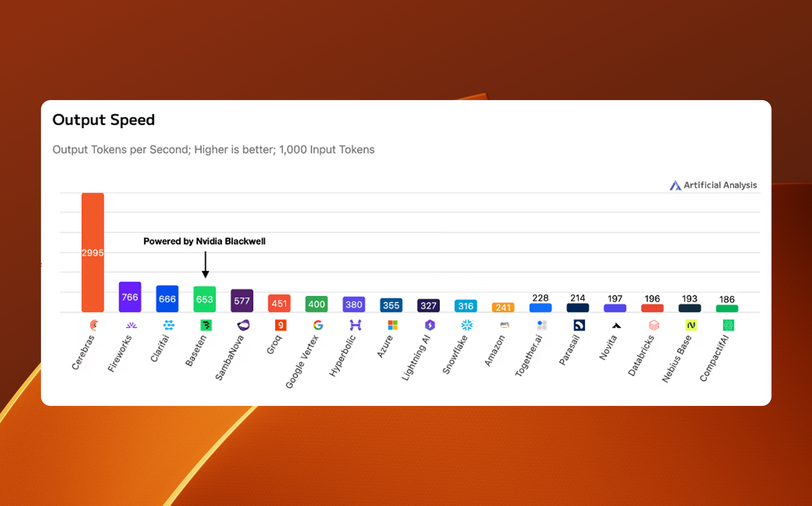812x506 pixels.
Task: Select the Google Vertex 400 bar
Action: click(x=316, y=304)
